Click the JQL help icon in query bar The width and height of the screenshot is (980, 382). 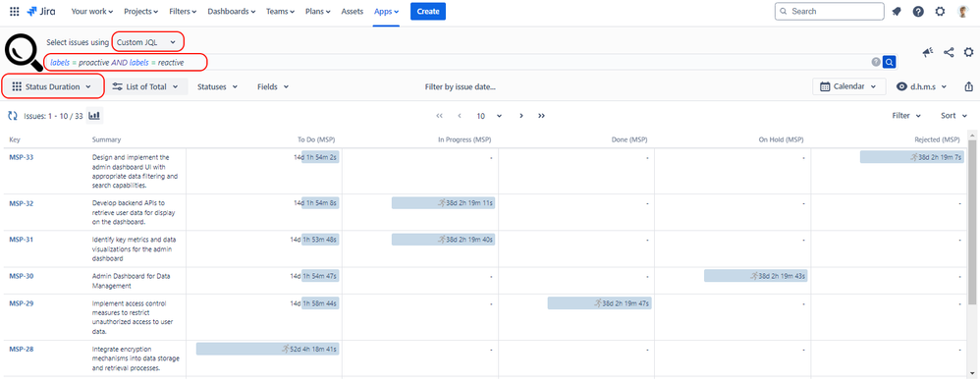pyautogui.click(x=876, y=62)
